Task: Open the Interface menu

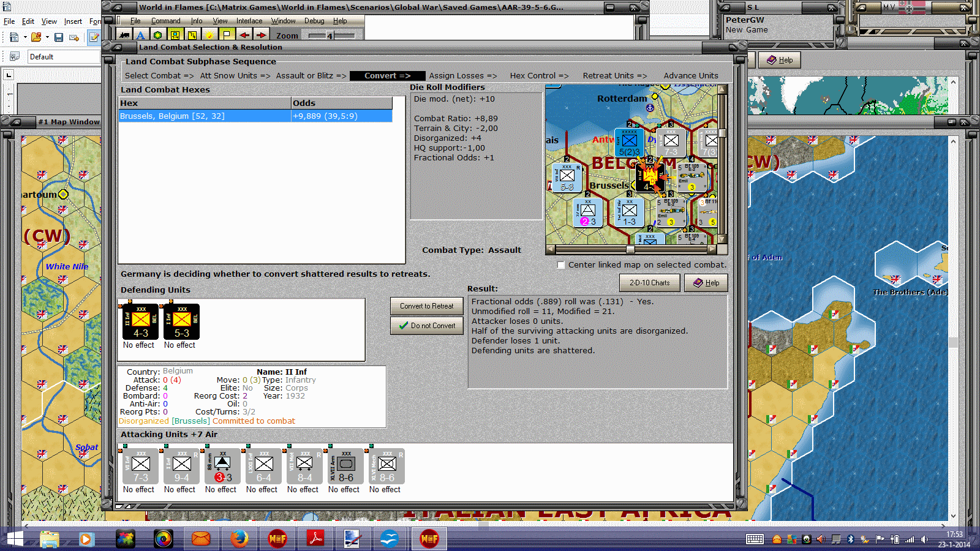Action: (x=249, y=20)
